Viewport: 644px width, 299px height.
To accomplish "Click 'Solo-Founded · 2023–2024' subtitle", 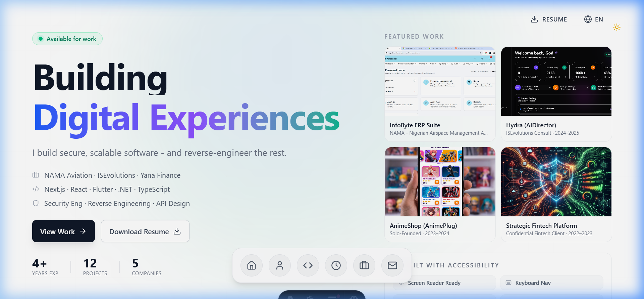I will click(419, 233).
